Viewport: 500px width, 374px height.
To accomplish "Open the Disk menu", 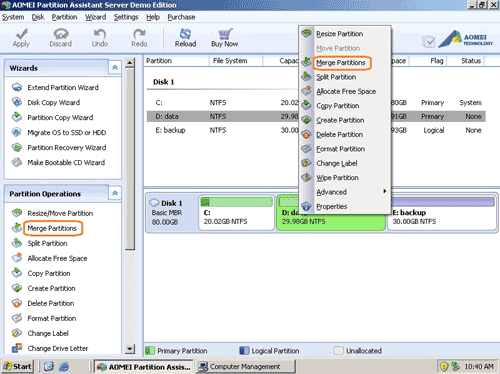I will pos(38,17).
